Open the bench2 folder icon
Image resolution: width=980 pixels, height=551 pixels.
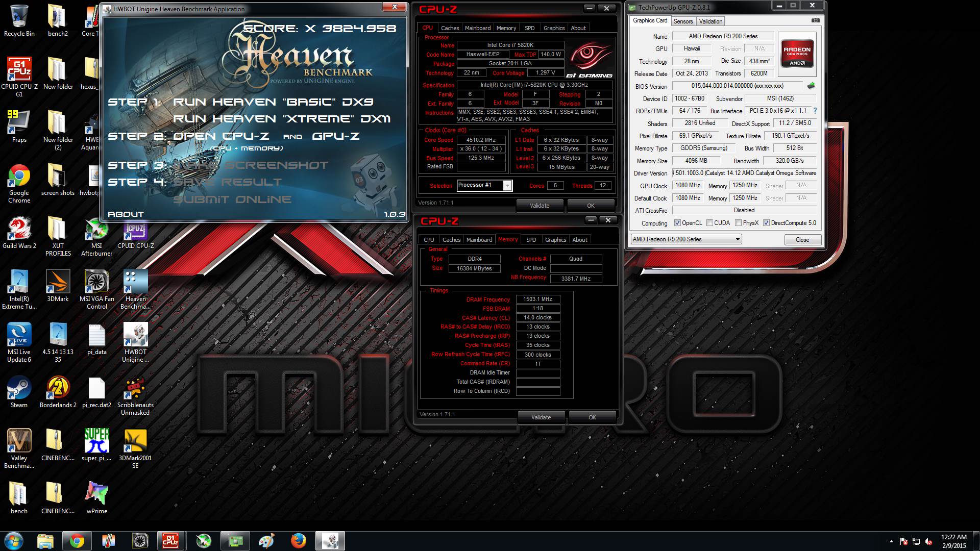(x=58, y=20)
